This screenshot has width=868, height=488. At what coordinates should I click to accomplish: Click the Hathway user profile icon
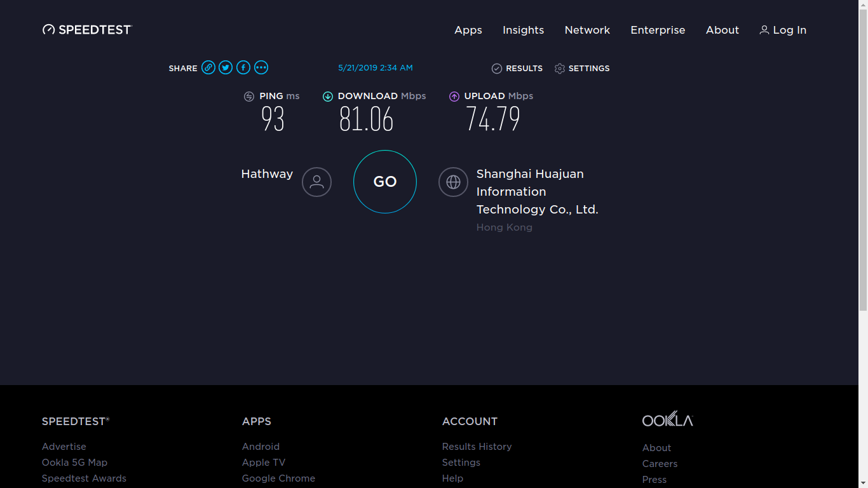click(x=316, y=182)
